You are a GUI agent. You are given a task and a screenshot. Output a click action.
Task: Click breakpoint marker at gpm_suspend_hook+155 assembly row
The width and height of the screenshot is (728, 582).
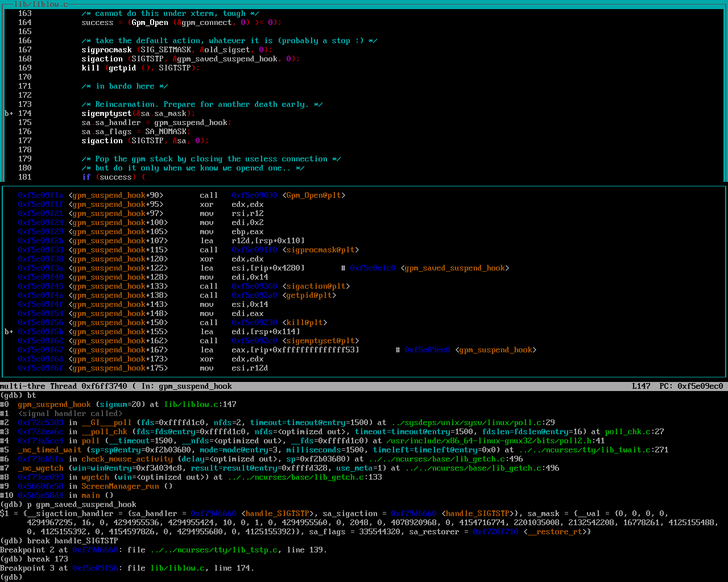[9, 332]
